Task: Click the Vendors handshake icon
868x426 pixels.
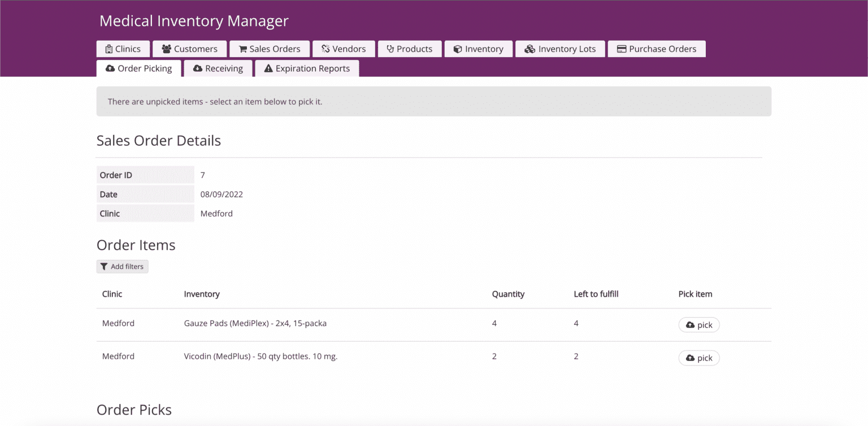Action: pos(325,49)
